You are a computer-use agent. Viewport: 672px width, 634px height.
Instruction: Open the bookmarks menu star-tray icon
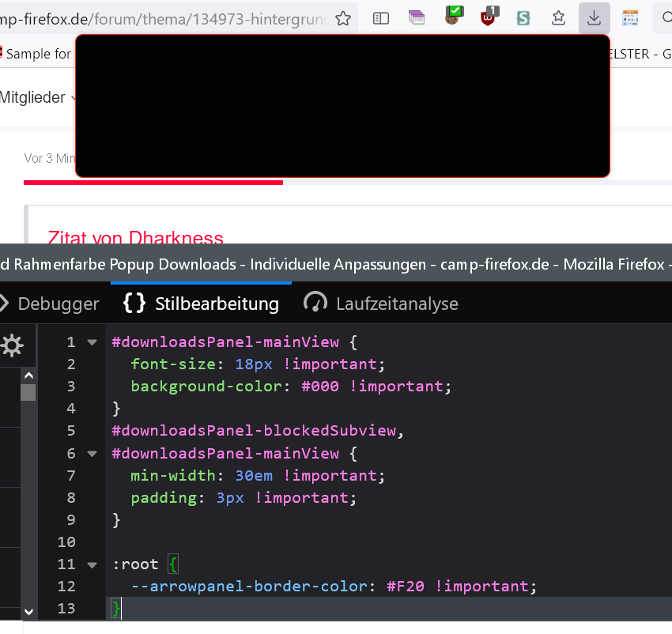[559, 18]
